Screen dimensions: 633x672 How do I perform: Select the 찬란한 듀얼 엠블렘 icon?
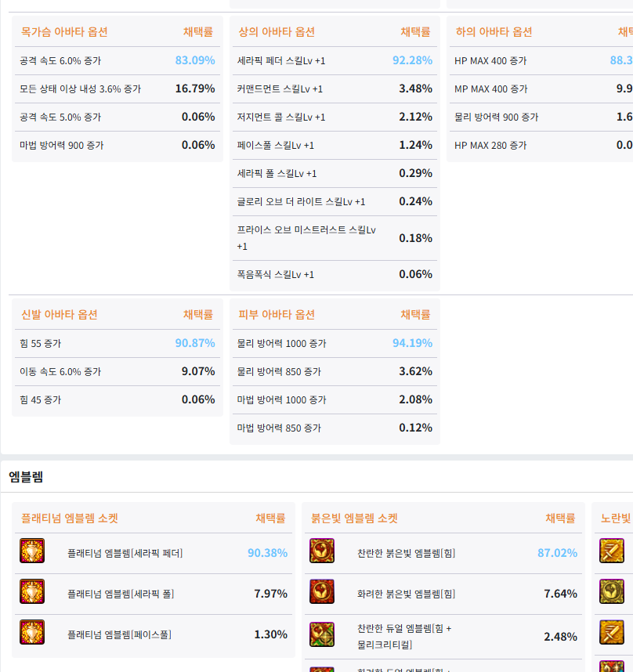322,634
